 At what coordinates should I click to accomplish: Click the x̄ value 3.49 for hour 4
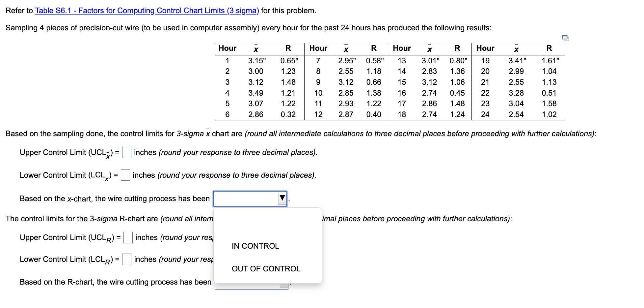click(x=255, y=93)
